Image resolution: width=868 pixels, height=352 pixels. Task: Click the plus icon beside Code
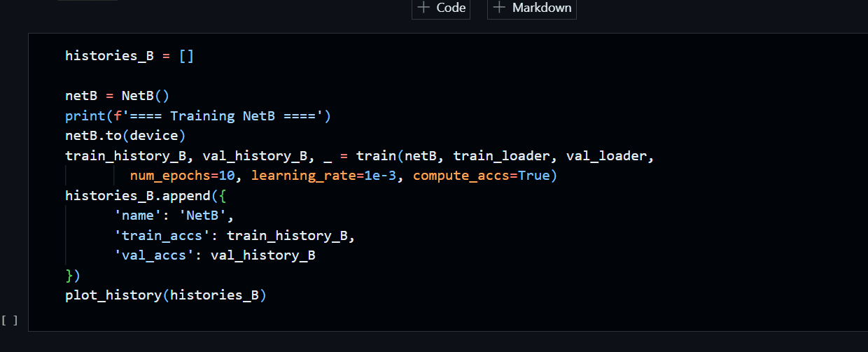(423, 8)
